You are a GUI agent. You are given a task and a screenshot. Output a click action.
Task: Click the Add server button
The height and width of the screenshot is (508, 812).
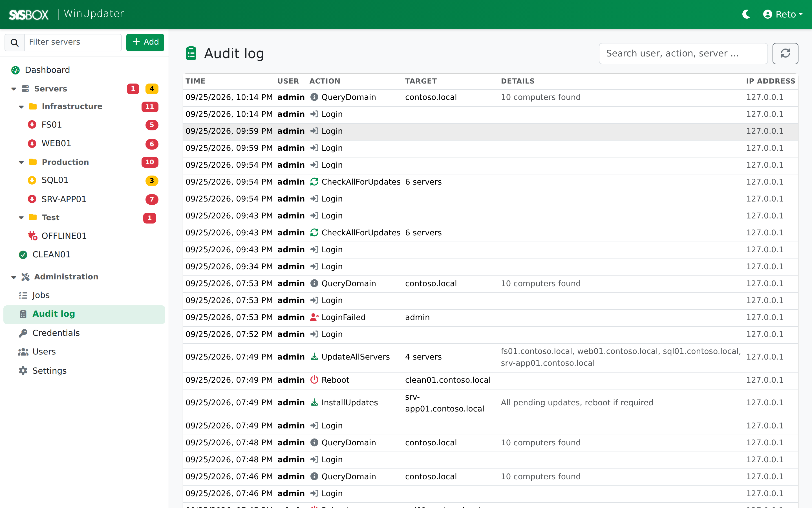click(x=145, y=42)
